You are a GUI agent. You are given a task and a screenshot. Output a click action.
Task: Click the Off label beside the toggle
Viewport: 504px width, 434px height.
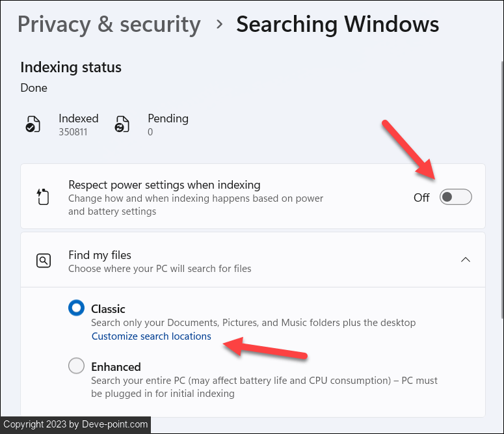[421, 198]
